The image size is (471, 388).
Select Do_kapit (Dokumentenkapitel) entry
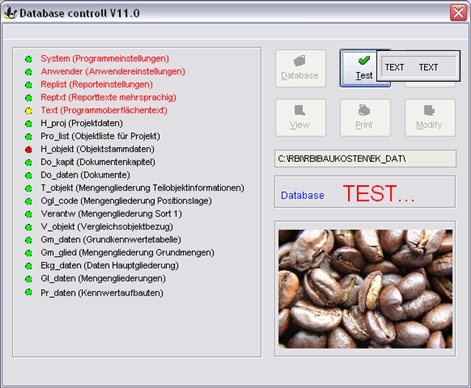[98, 162]
